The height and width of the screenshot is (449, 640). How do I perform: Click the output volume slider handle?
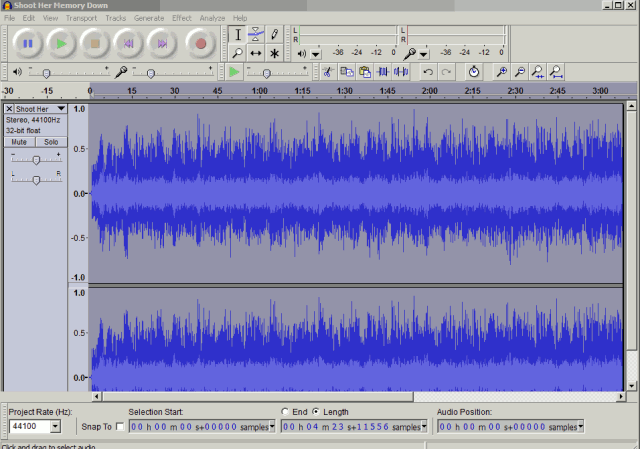click(46, 73)
